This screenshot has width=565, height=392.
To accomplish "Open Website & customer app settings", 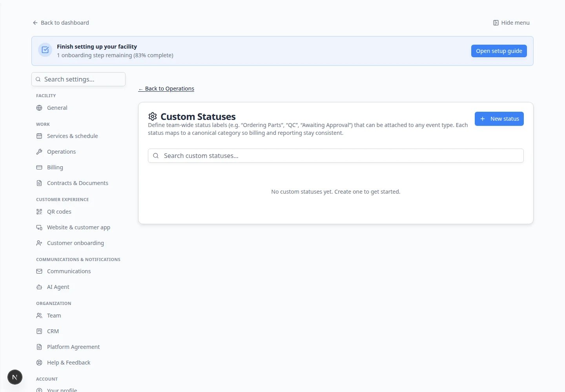I will pyautogui.click(x=78, y=227).
